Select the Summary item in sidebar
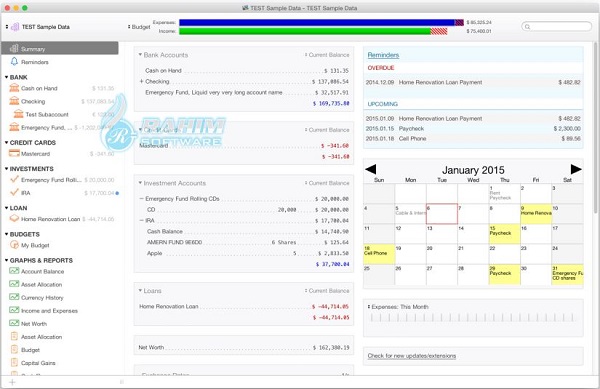This screenshot has width=600, height=389. click(60, 49)
